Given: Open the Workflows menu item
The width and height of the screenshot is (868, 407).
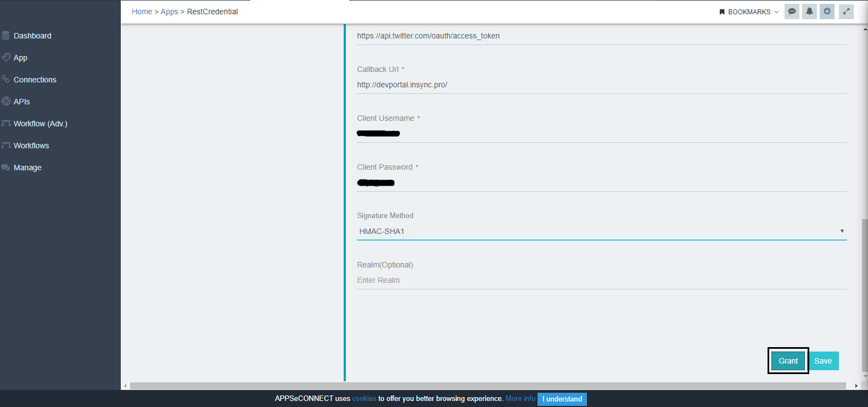Looking at the screenshot, I should click(31, 146).
